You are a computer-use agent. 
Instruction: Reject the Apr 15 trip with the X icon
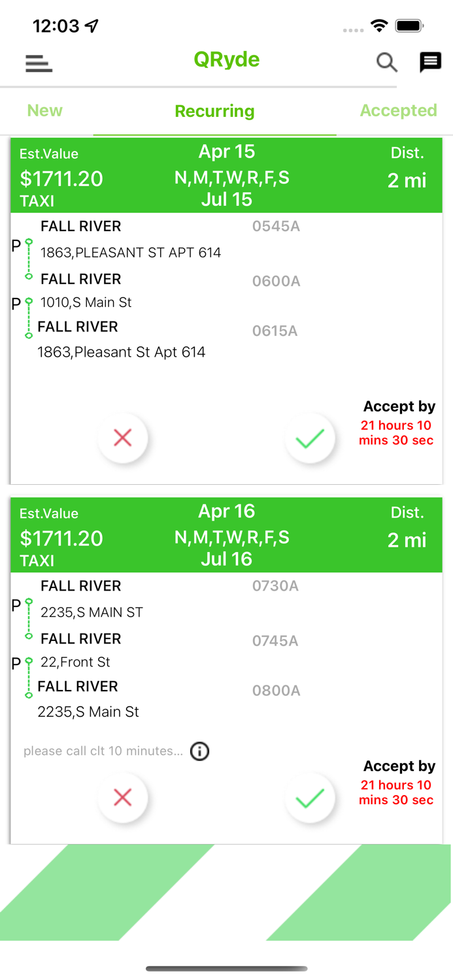click(x=124, y=438)
